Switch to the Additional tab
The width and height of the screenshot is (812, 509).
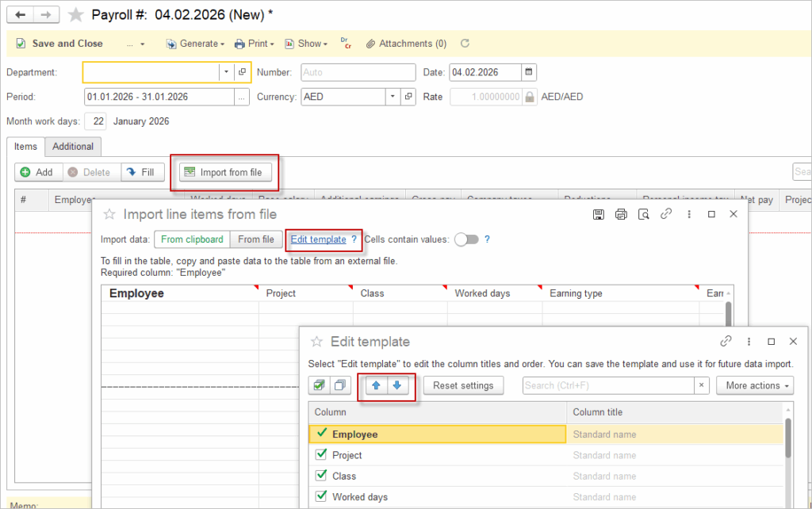73,147
